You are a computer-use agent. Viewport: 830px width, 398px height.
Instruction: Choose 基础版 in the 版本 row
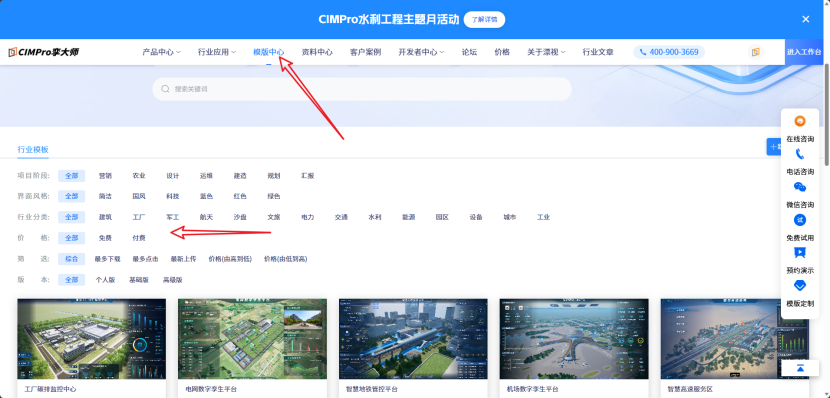[139, 280]
